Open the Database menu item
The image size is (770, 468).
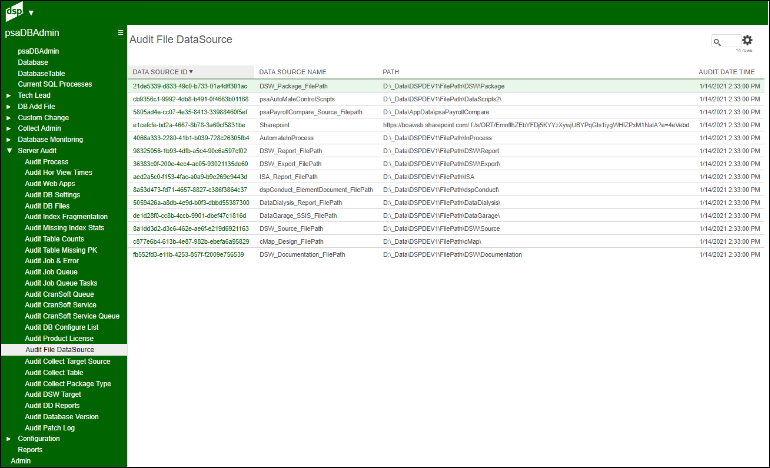(33, 62)
